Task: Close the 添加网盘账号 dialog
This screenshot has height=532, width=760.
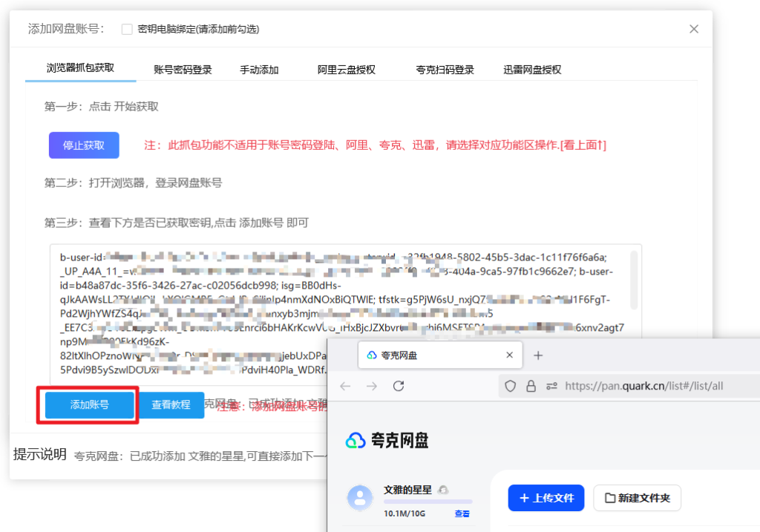Action: 694,29
